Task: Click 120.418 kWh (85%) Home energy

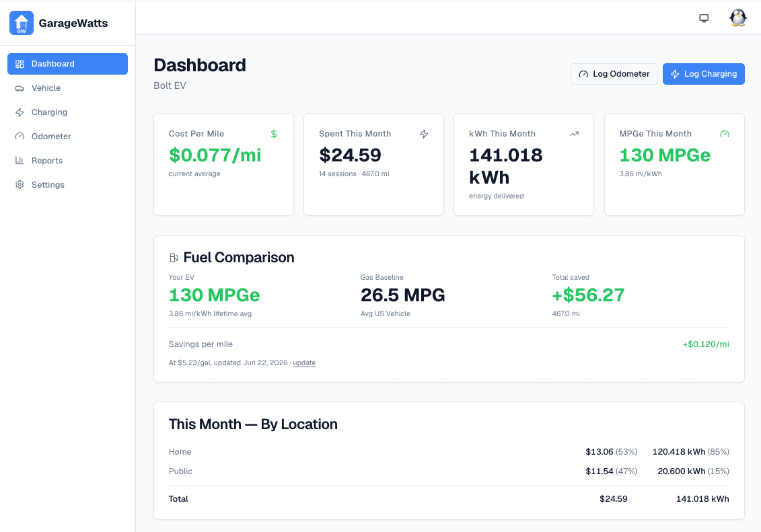Action: tap(690, 452)
